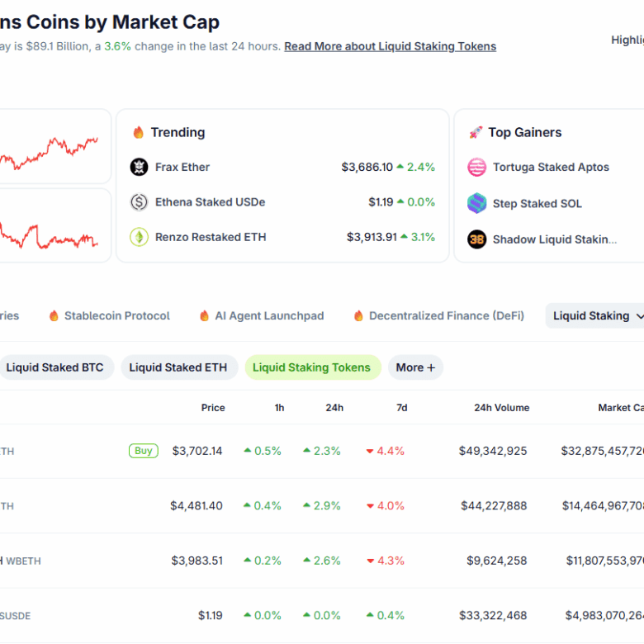This screenshot has width=644, height=644.
Task: Sort the table by 24h Volume column
Action: coord(501,408)
